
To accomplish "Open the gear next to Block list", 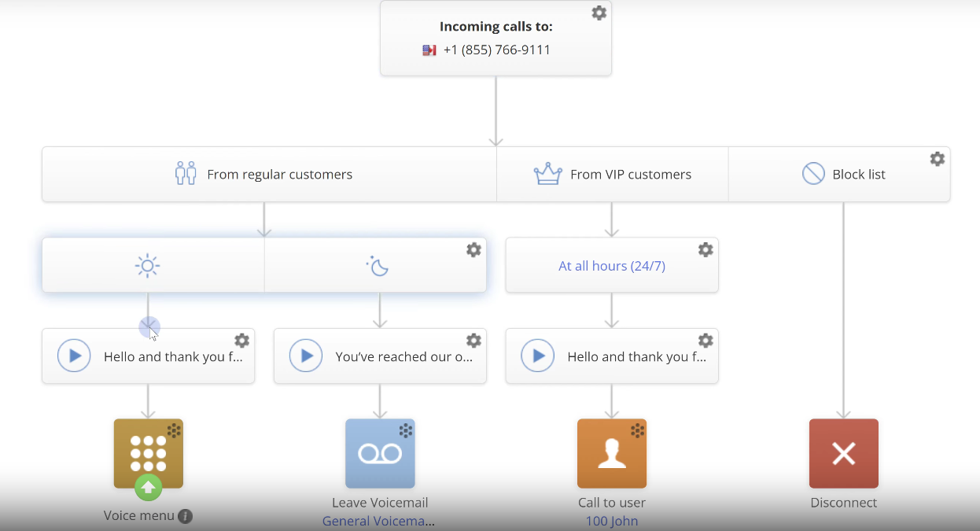I will pyautogui.click(x=938, y=159).
